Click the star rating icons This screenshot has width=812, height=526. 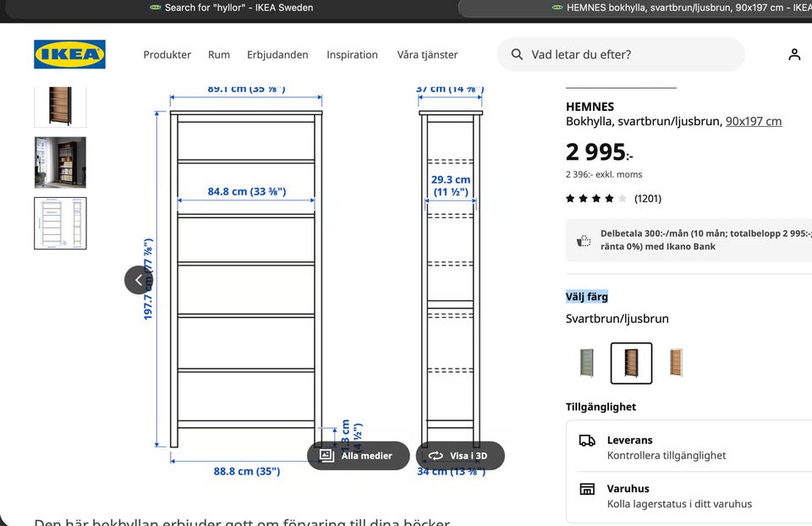pyautogui.click(x=596, y=199)
